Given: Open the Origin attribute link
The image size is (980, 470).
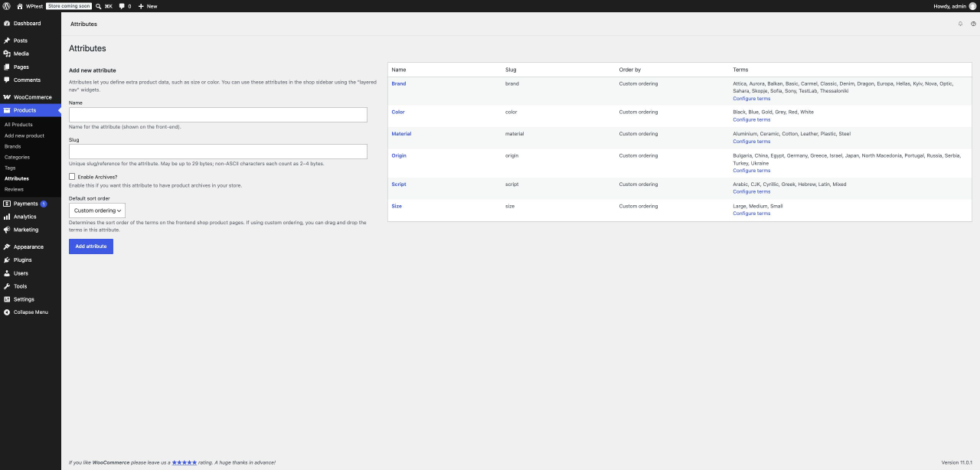Looking at the screenshot, I should click(399, 155).
